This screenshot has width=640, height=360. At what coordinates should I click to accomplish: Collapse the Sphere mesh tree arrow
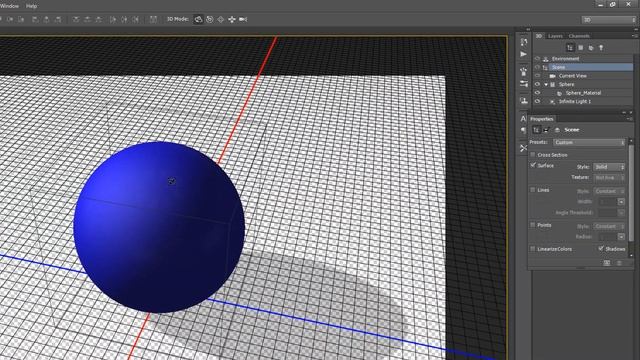[546, 84]
